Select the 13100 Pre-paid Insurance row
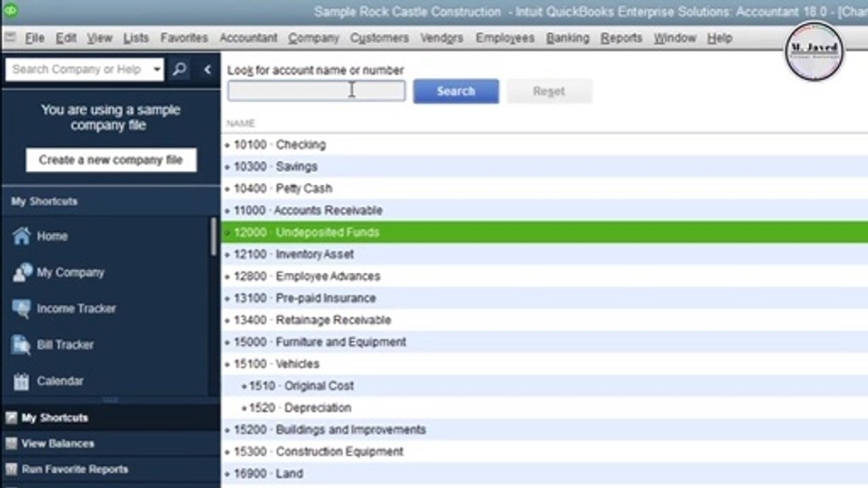This screenshot has height=488, width=868. [x=544, y=298]
